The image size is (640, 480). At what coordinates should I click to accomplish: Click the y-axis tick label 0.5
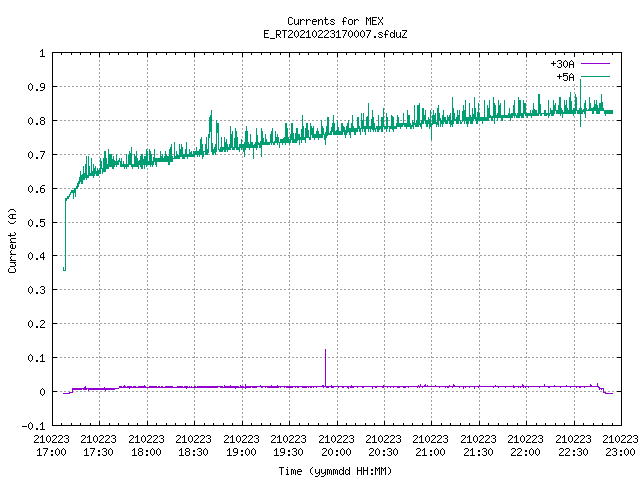[36, 222]
